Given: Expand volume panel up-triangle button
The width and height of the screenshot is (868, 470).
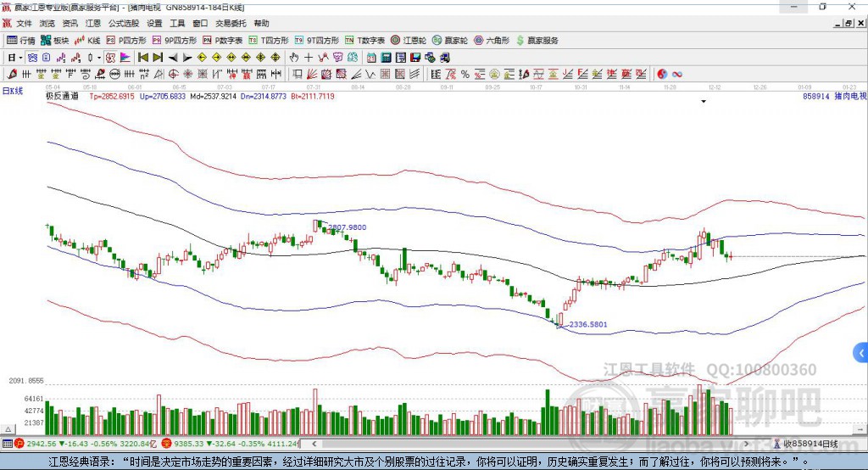Looking at the screenshot, I should pyautogui.click(x=8, y=429).
